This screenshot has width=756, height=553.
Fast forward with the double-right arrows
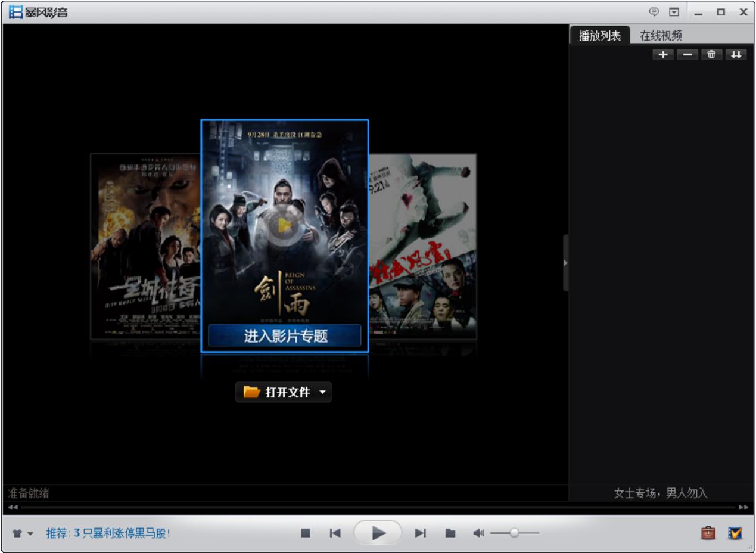point(743,507)
